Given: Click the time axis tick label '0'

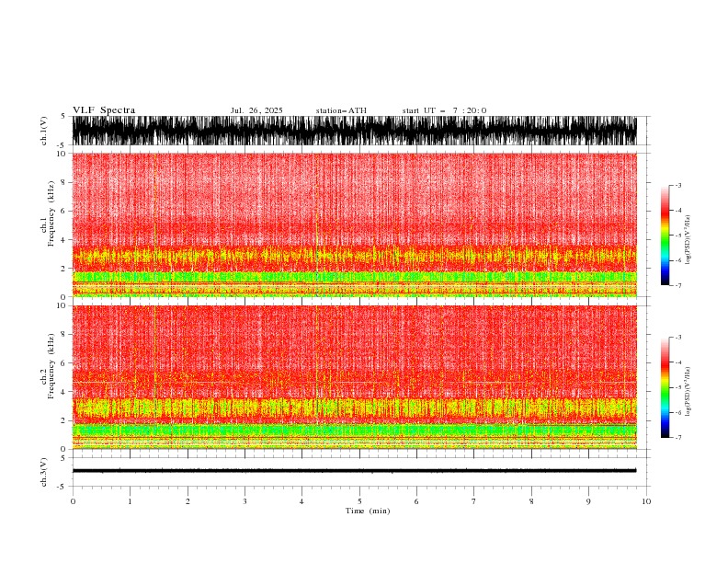Looking at the screenshot, I should tap(73, 501).
